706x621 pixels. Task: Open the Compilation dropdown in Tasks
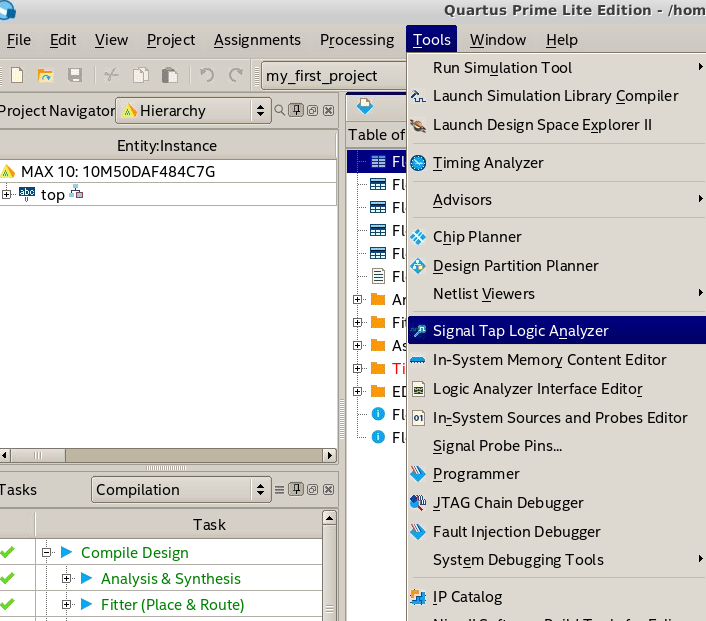coord(181,490)
